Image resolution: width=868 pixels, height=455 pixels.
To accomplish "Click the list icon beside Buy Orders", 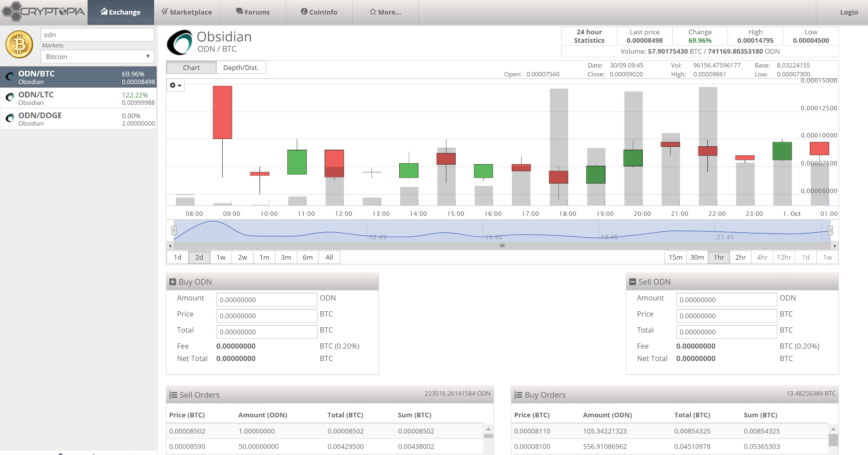I will point(518,395).
